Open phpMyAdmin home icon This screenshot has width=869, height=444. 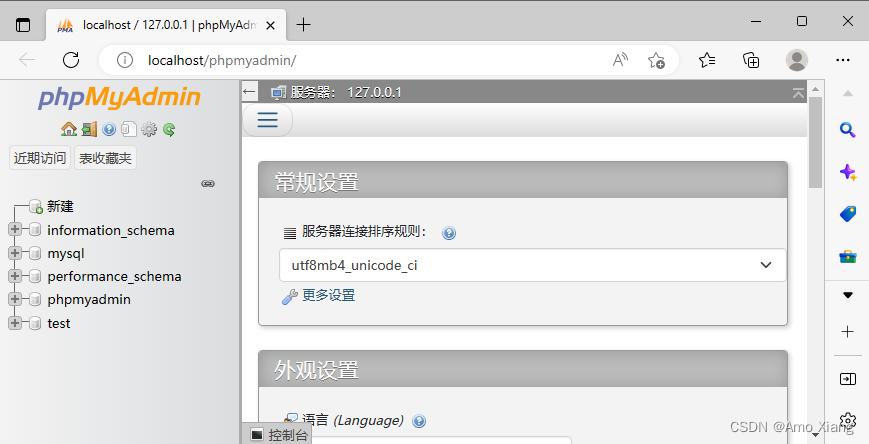[69, 130]
